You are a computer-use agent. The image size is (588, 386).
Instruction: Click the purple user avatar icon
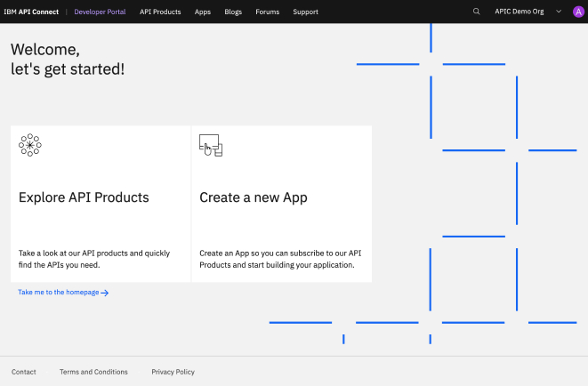coord(578,12)
